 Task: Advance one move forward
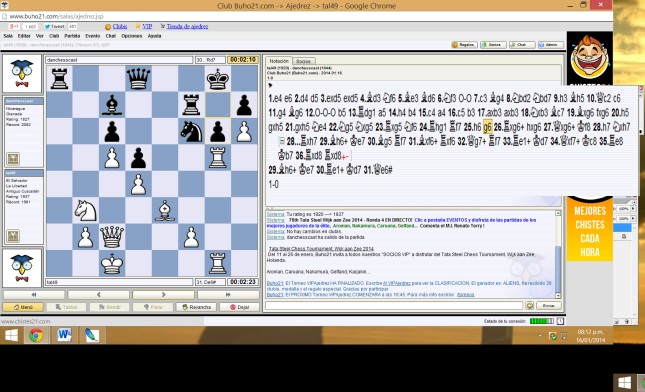coord(163,295)
